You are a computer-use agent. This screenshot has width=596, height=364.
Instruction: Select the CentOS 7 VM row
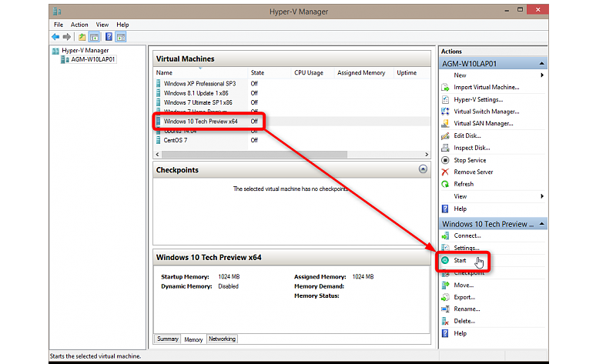292,140
